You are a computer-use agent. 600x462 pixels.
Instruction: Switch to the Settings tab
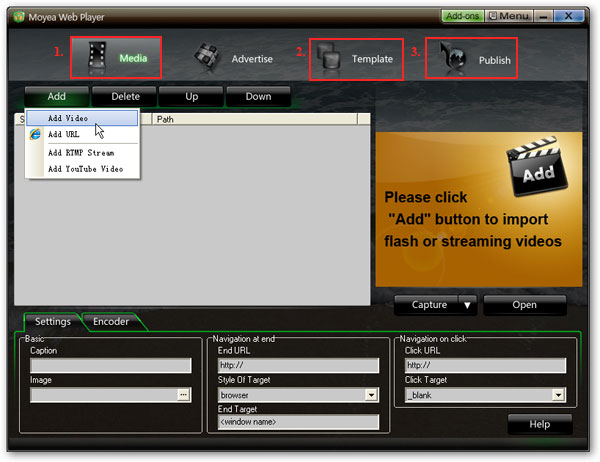pyautogui.click(x=53, y=322)
